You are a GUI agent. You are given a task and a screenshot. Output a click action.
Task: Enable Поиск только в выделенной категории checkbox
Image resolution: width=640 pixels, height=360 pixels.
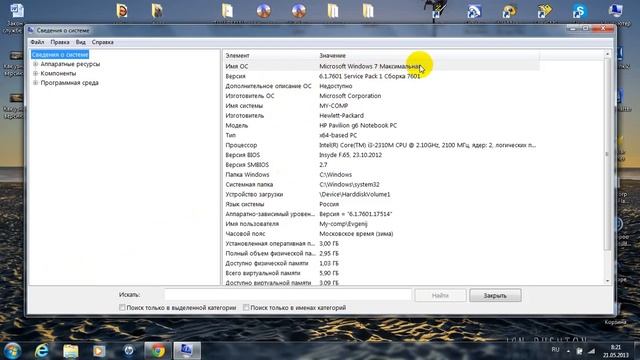(x=122, y=307)
